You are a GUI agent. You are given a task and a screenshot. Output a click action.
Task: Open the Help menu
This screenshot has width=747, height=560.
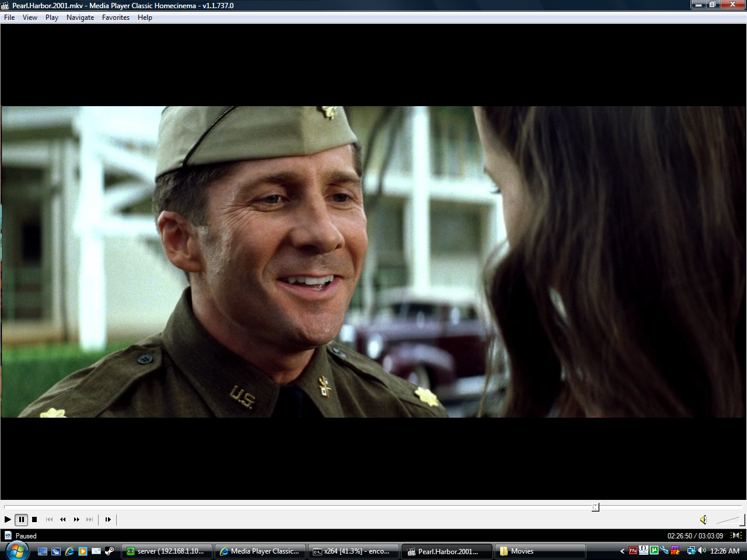[145, 17]
